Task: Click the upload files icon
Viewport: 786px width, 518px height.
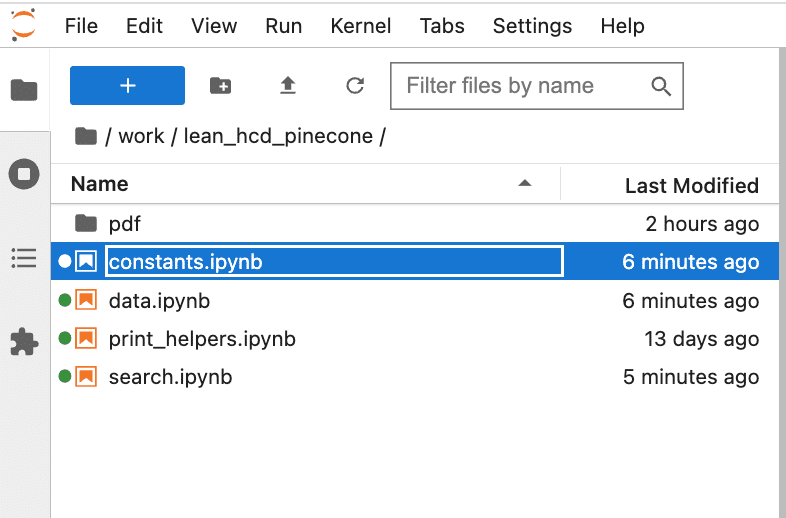Action: click(288, 86)
